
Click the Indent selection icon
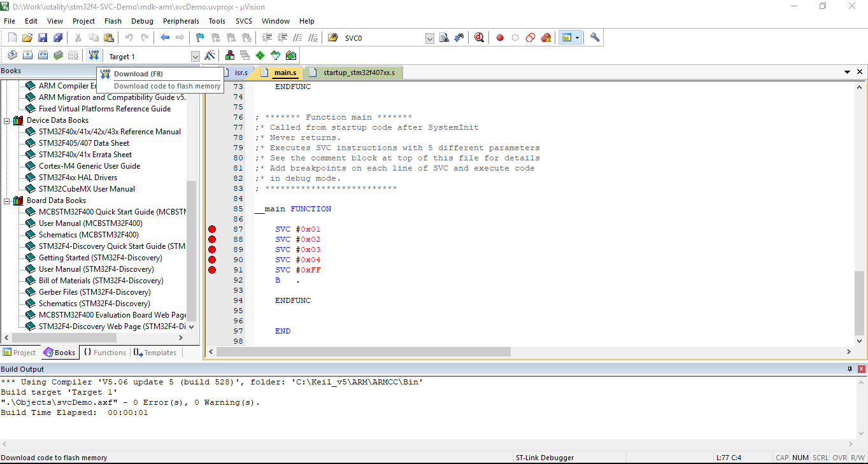pyautogui.click(x=267, y=38)
